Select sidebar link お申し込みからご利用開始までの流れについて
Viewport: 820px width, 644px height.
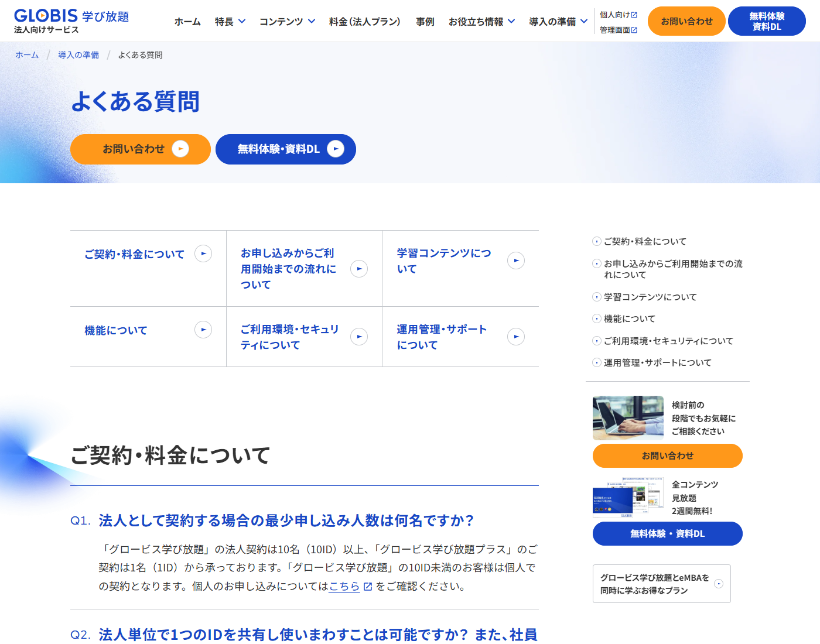pyautogui.click(x=673, y=269)
